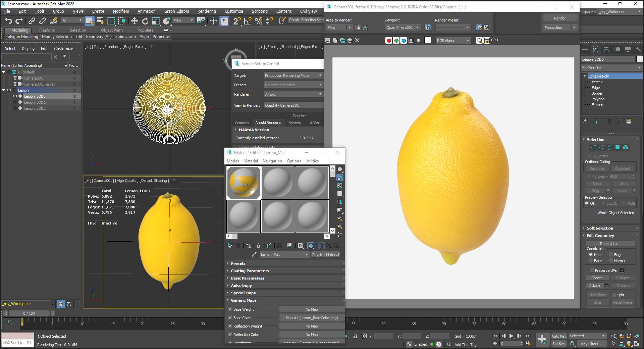Go to the end frame of animation

(x=528, y=336)
